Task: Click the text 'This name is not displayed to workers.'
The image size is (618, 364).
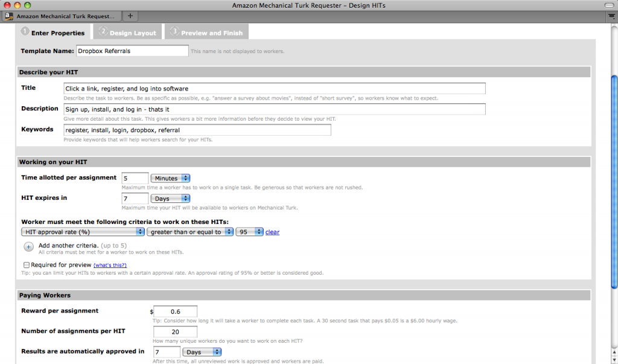Action: 237,51
